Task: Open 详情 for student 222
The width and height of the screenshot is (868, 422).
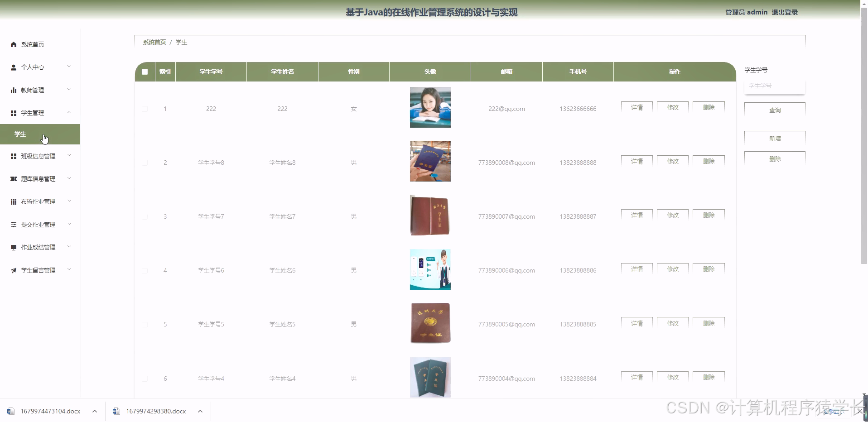Action: click(x=637, y=107)
